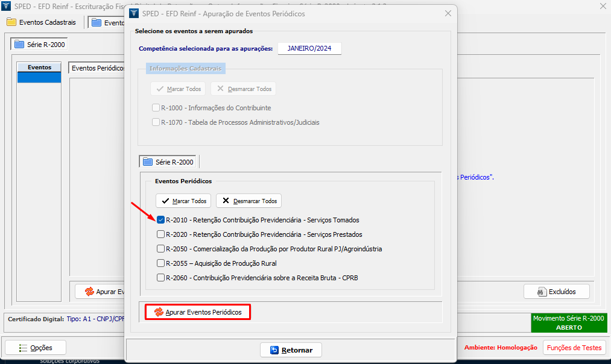Click the Apurar Eventos Periódicos refresh icon
The image size is (611, 364).
(159, 312)
